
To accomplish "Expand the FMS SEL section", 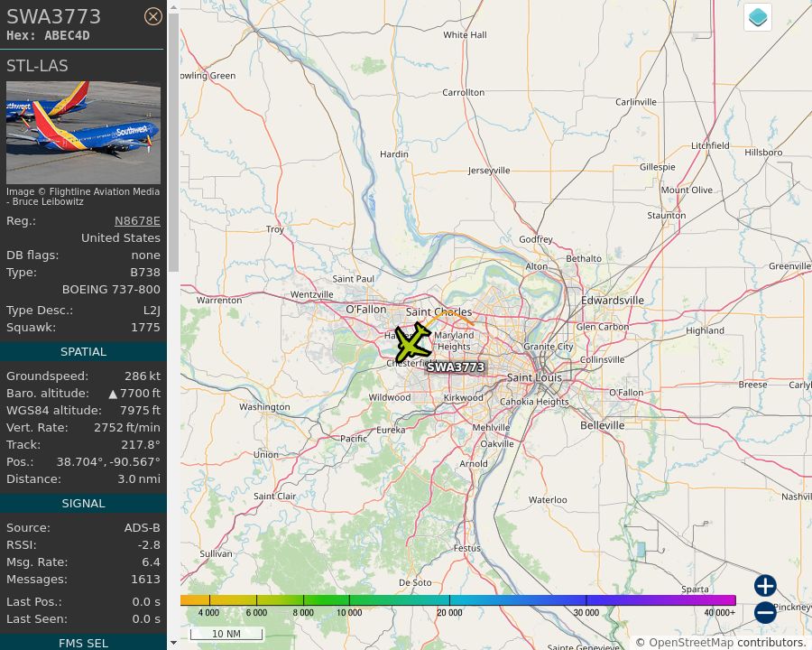I will click(83, 643).
